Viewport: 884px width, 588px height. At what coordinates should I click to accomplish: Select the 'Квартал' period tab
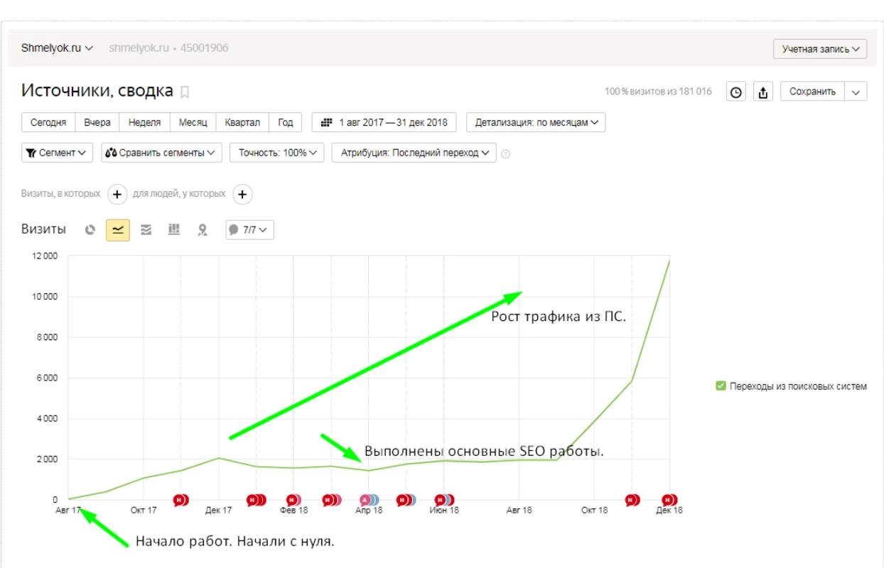click(x=242, y=122)
